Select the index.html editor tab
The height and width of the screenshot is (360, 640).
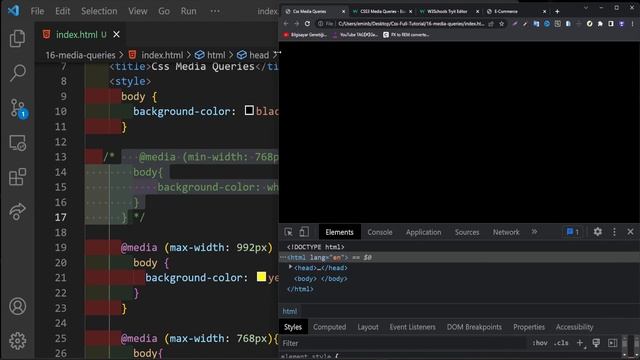[x=81, y=35]
